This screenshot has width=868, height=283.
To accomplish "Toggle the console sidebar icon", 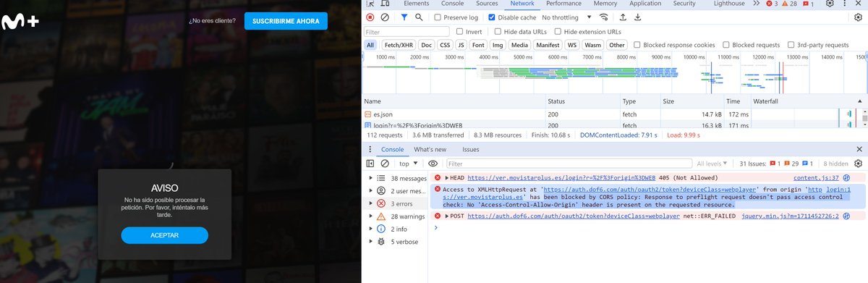I will pos(370,164).
